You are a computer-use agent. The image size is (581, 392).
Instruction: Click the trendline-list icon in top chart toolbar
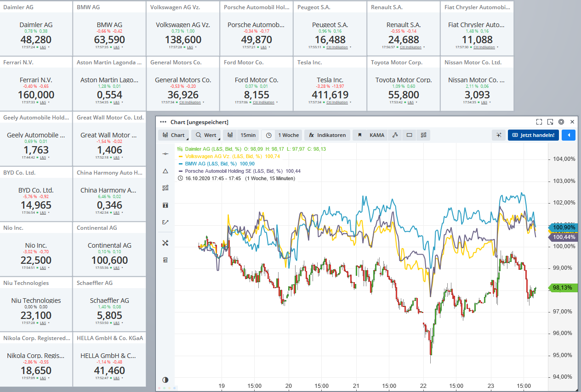pos(424,135)
